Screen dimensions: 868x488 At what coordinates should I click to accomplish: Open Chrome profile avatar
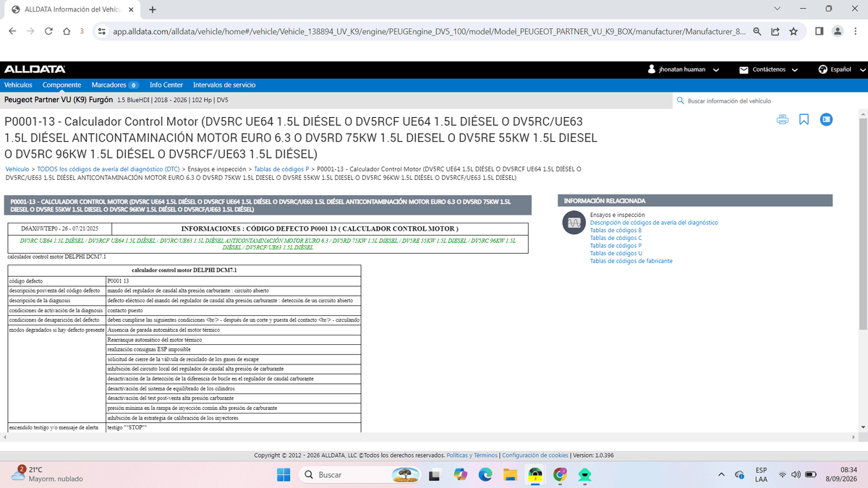click(x=838, y=31)
